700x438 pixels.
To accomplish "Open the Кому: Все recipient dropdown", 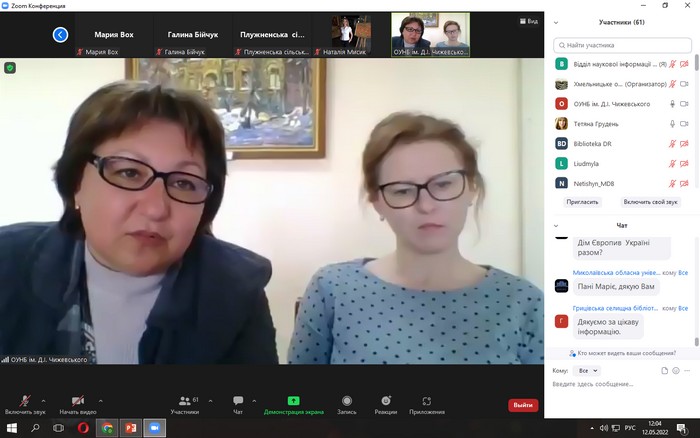I will (587, 371).
